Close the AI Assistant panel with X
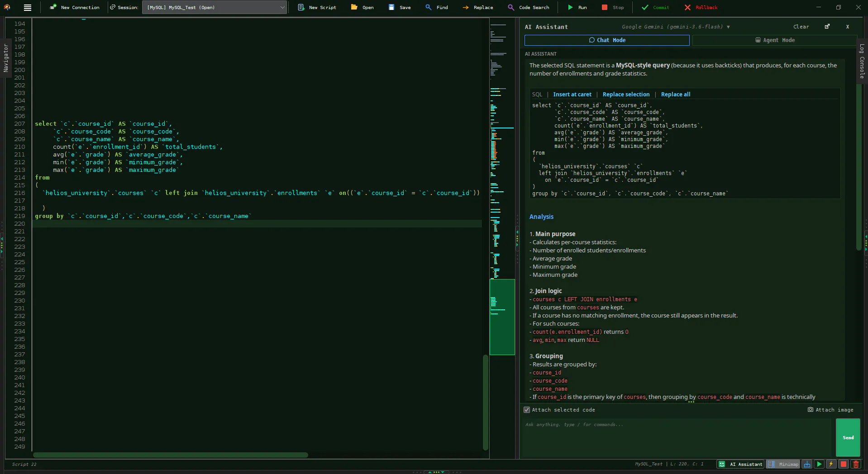Image resolution: width=868 pixels, height=474 pixels. pyautogui.click(x=848, y=27)
